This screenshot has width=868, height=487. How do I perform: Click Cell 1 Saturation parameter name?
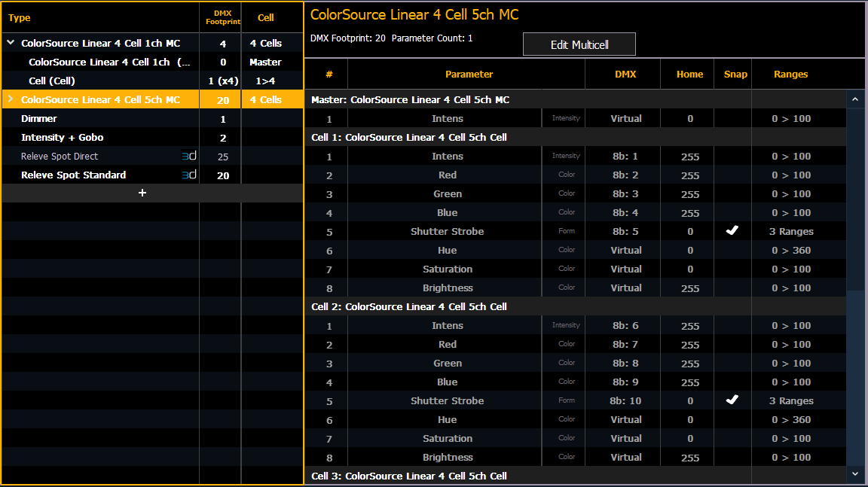[448, 269]
